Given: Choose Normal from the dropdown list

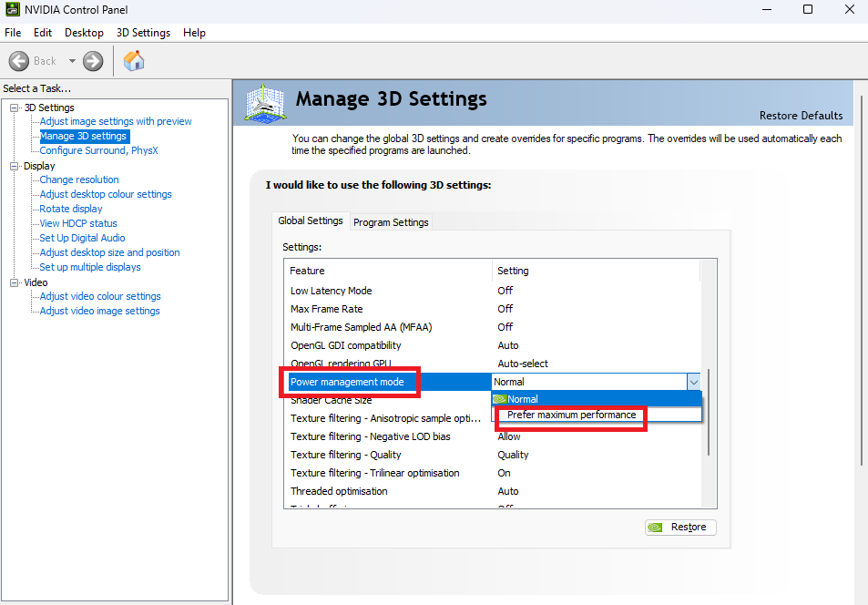Looking at the screenshot, I should (x=597, y=399).
